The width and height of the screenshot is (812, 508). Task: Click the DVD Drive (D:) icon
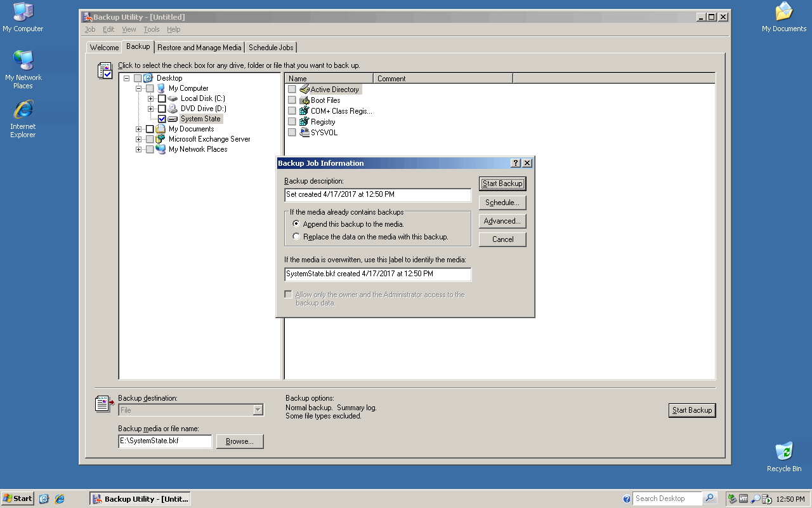pyautogui.click(x=173, y=109)
